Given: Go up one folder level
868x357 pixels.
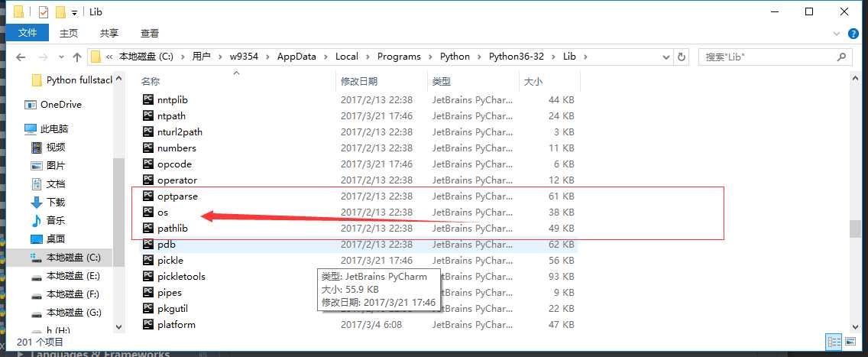Looking at the screenshot, I should tap(77, 57).
